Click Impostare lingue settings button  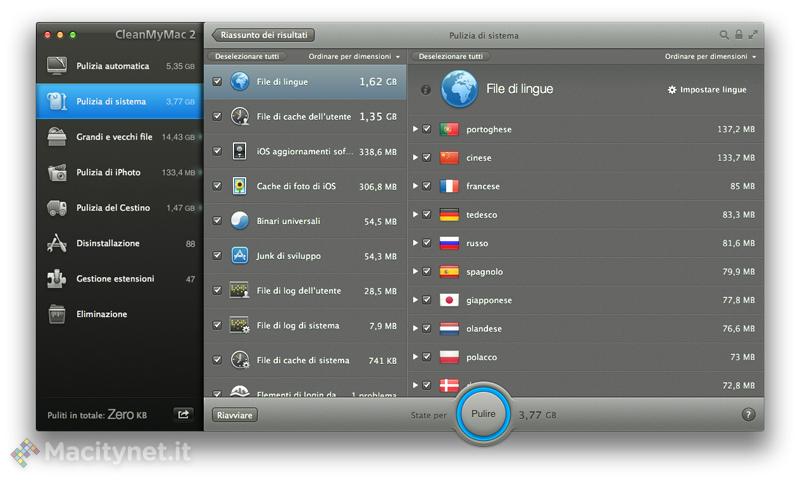707,90
